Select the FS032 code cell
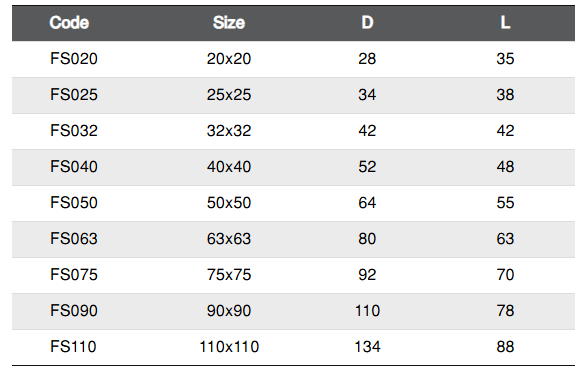Image resolution: width=580 pixels, height=373 pixels. point(74,131)
